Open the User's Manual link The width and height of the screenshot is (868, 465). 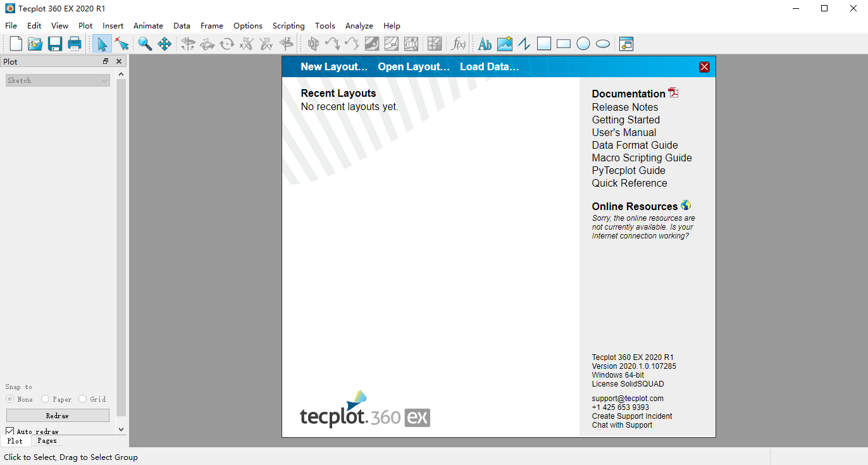tap(624, 133)
